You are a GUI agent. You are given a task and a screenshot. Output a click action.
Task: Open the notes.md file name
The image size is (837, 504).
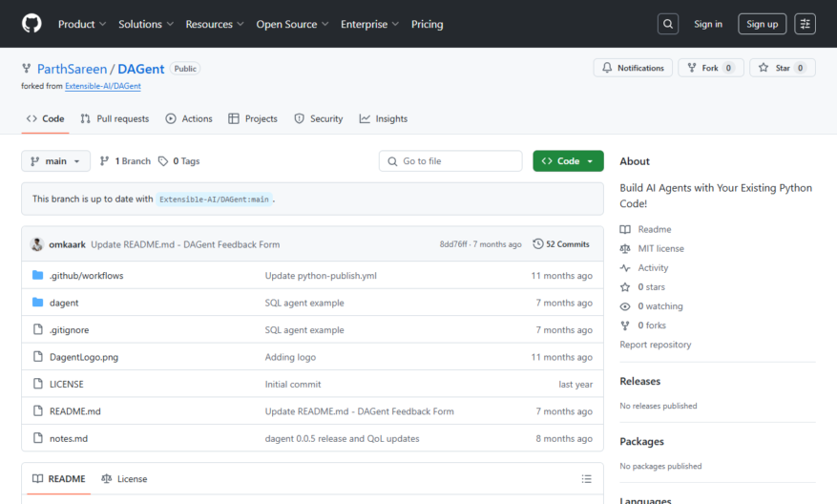click(69, 438)
